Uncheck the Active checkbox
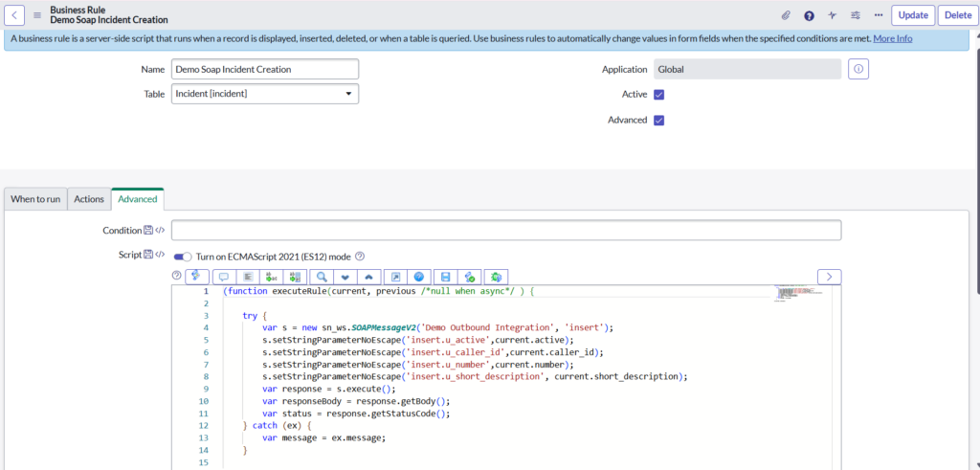 [x=658, y=95]
